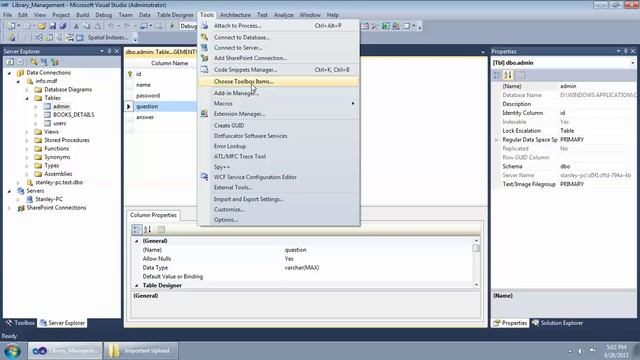Click Refresh icon in Server Explorer toolbar
The image size is (640, 360).
click(10, 62)
